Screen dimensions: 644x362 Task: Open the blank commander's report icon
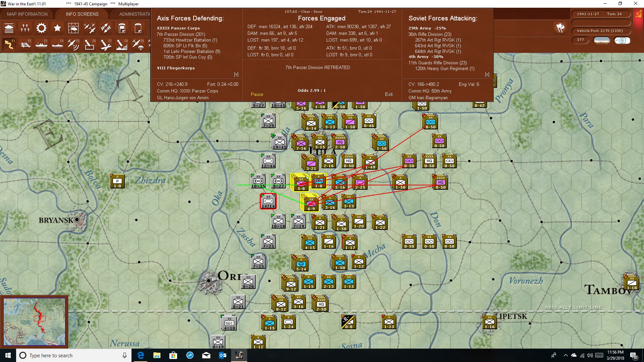pos(138,28)
